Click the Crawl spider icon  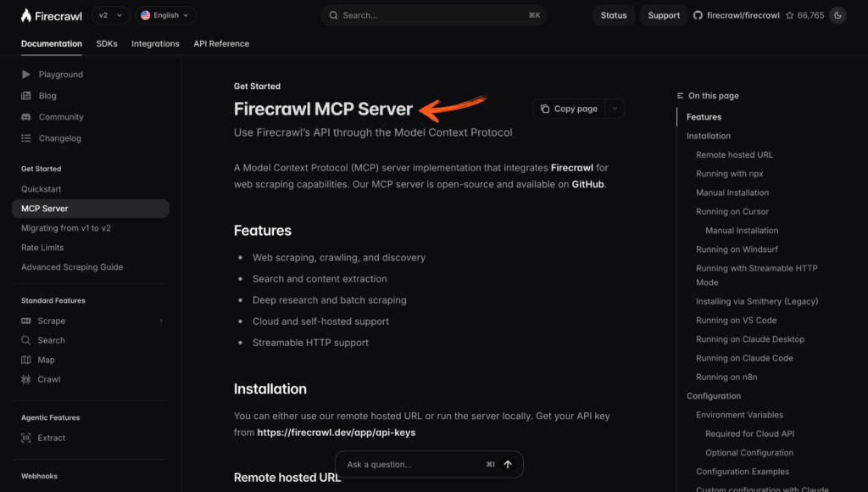[x=26, y=379]
